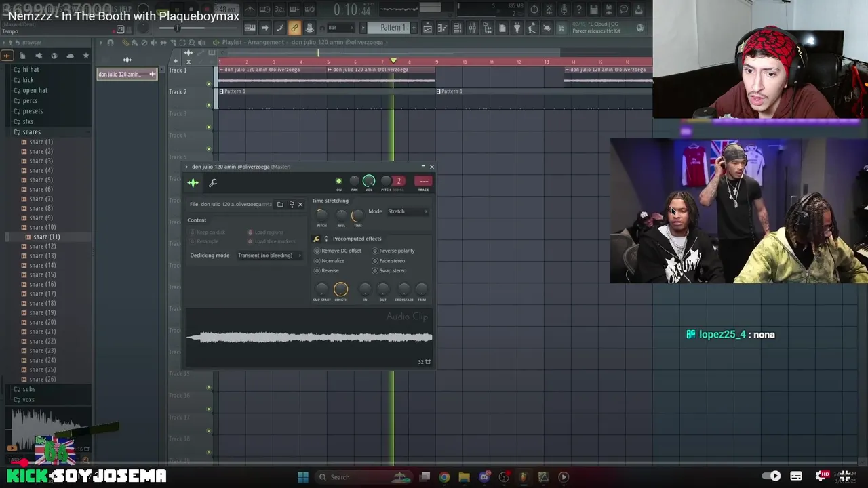
Task: Open the Channel rack view button
Action: pos(457,28)
